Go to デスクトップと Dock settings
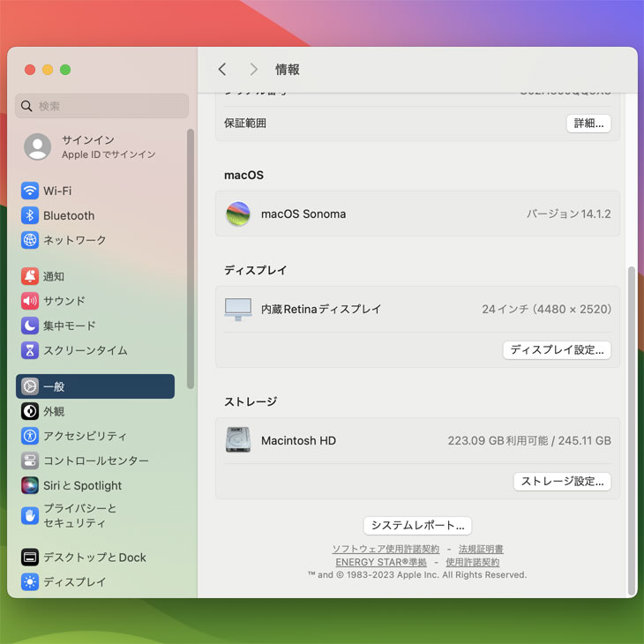This screenshot has width=644, height=644. point(94,558)
